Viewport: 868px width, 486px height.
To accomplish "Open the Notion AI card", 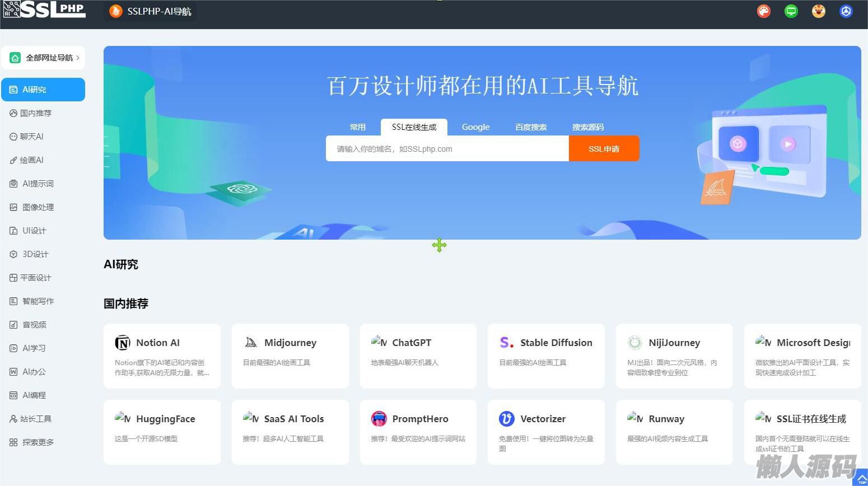I will 162,356.
